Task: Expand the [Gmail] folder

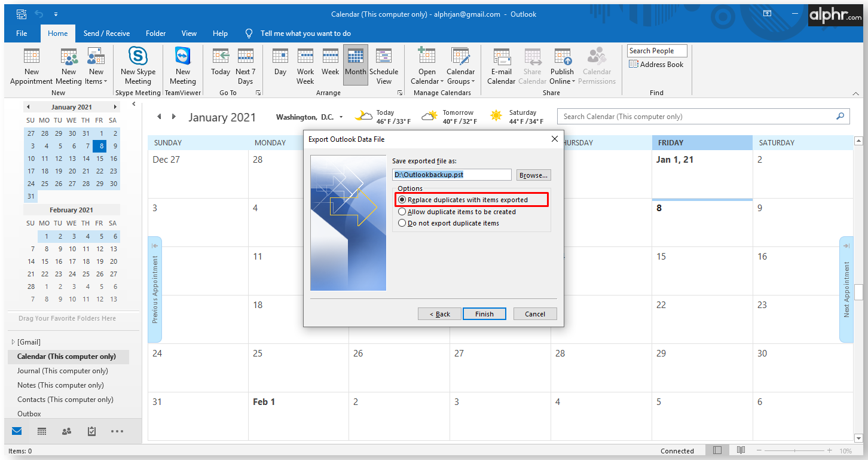Action: coord(13,342)
